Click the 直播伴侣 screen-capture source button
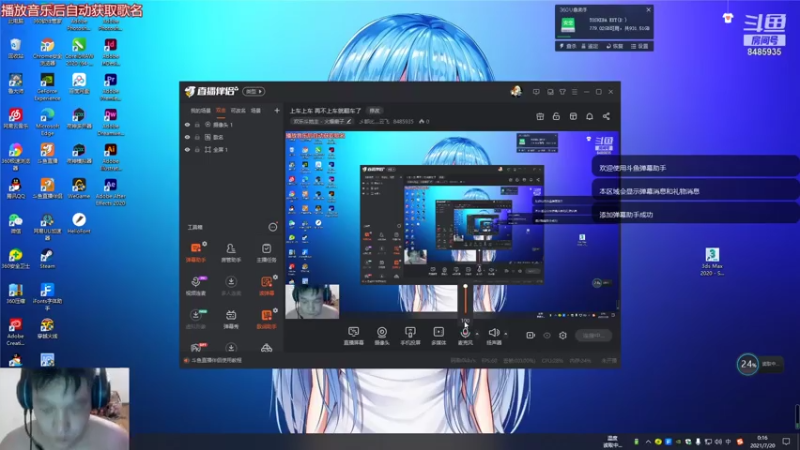The width and height of the screenshot is (800, 450). [353, 336]
